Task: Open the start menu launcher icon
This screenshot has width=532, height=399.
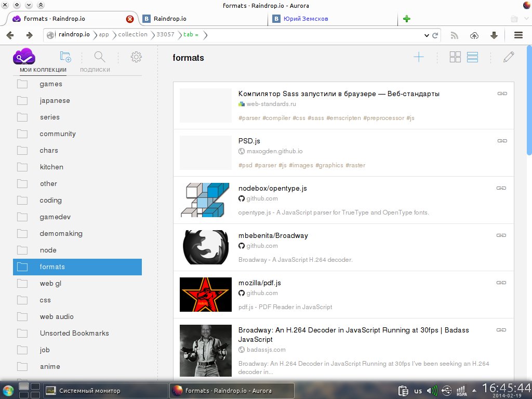Action: tap(7, 391)
